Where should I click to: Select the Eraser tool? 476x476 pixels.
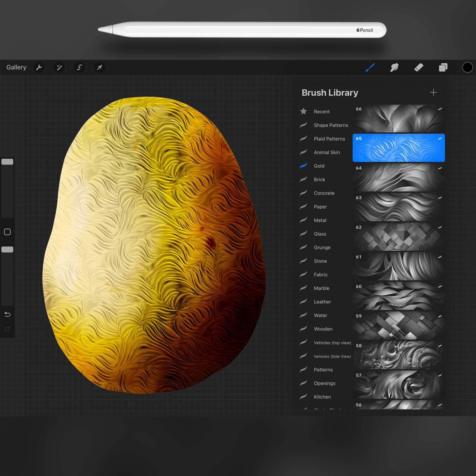click(419, 67)
